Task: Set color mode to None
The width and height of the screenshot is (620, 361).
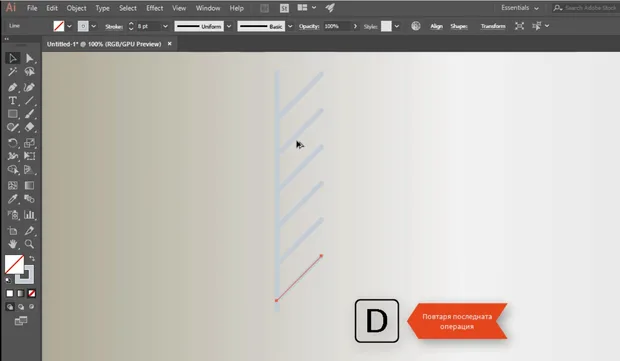Action: (x=32, y=293)
